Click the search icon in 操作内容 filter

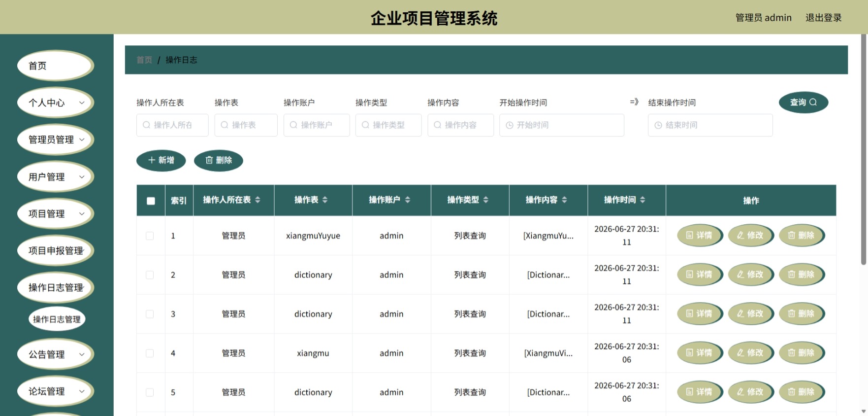(437, 125)
